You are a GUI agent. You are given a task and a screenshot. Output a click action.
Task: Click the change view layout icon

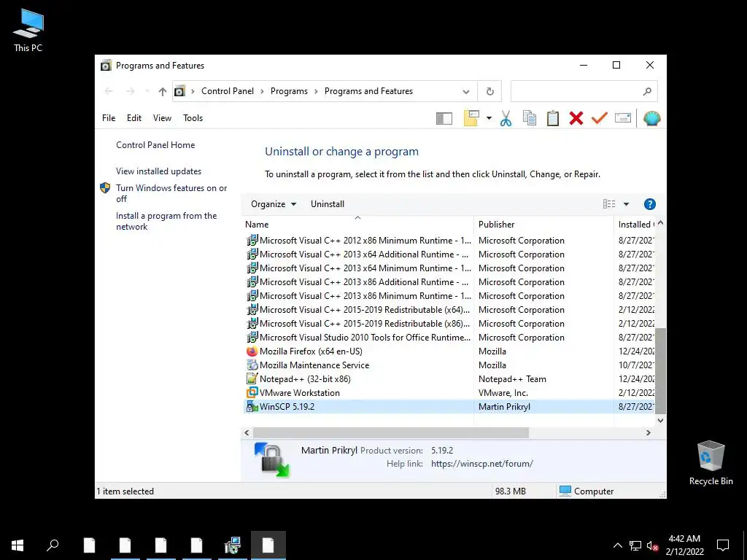[x=609, y=204]
